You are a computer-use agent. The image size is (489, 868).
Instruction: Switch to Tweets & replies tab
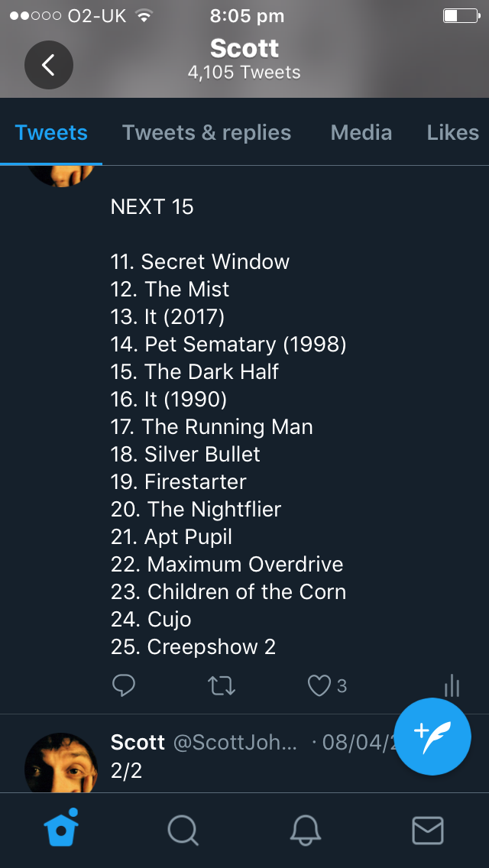[206, 133]
